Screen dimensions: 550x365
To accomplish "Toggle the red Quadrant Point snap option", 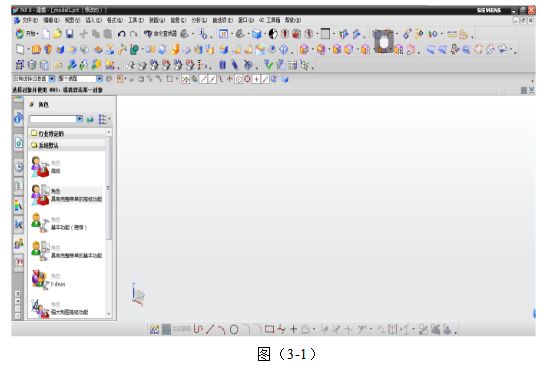I will [x=247, y=79].
